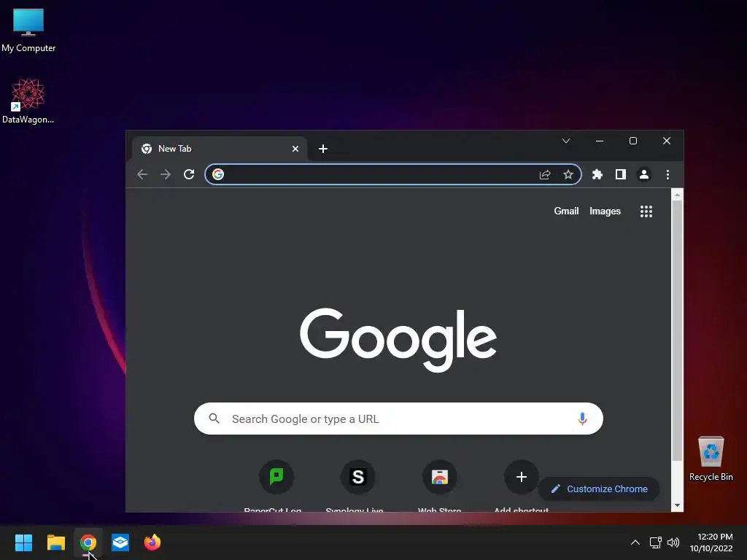Open the Images link
Viewport: 747px width, 560px height.
605,211
